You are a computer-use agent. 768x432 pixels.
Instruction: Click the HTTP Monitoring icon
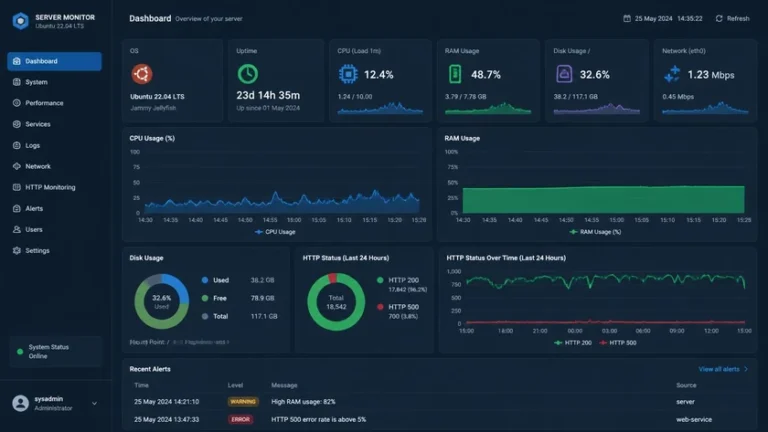[x=17, y=188]
